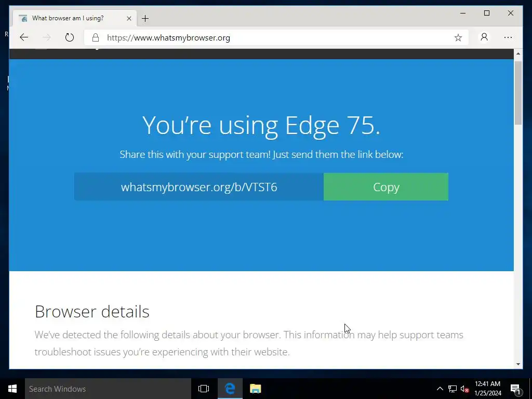The height and width of the screenshot is (399, 532).
Task: Click the 'Browser details' heading
Action: click(x=92, y=312)
